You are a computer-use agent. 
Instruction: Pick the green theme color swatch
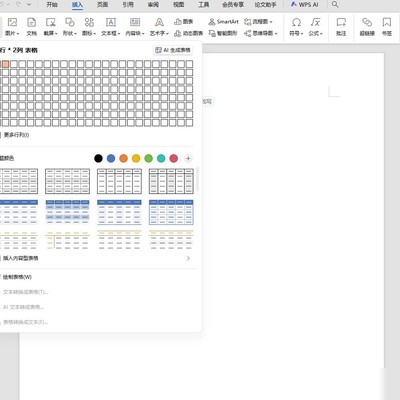(149, 158)
